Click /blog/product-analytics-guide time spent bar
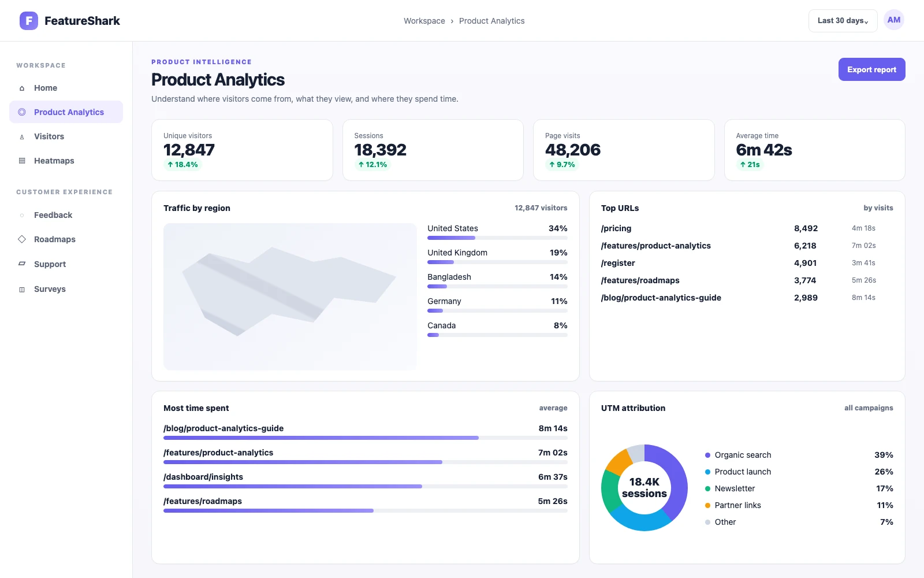The width and height of the screenshot is (924, 578). pyautogui.click(x=366, y=438)
